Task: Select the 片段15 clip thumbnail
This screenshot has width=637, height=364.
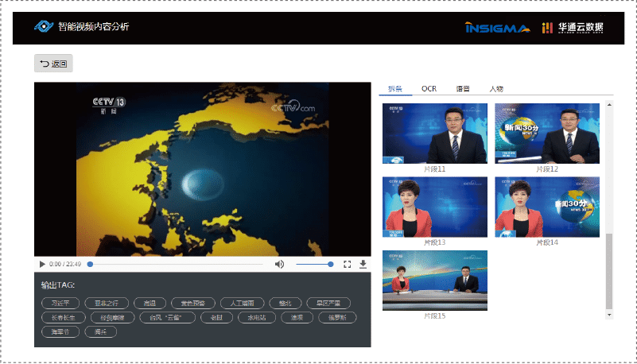Action: coord(434,281)
